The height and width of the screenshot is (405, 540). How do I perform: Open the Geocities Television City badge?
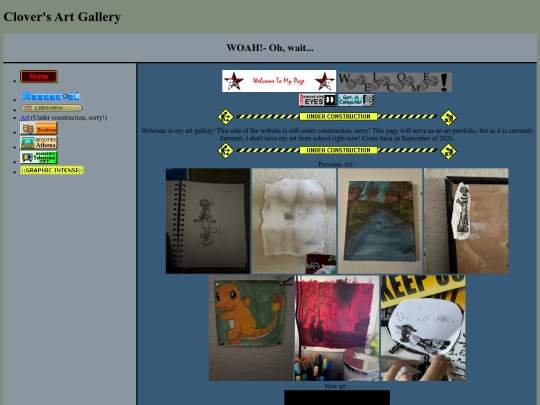pos(39,157)
